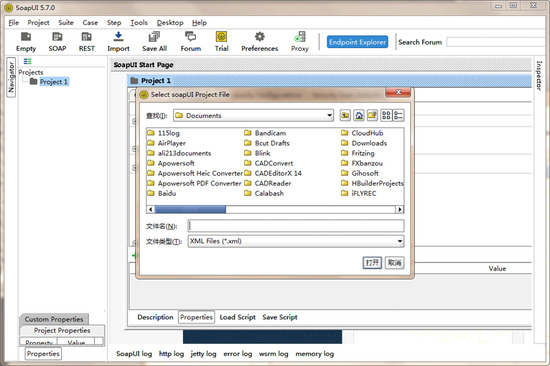Open the memory log tab

[314, 354]
